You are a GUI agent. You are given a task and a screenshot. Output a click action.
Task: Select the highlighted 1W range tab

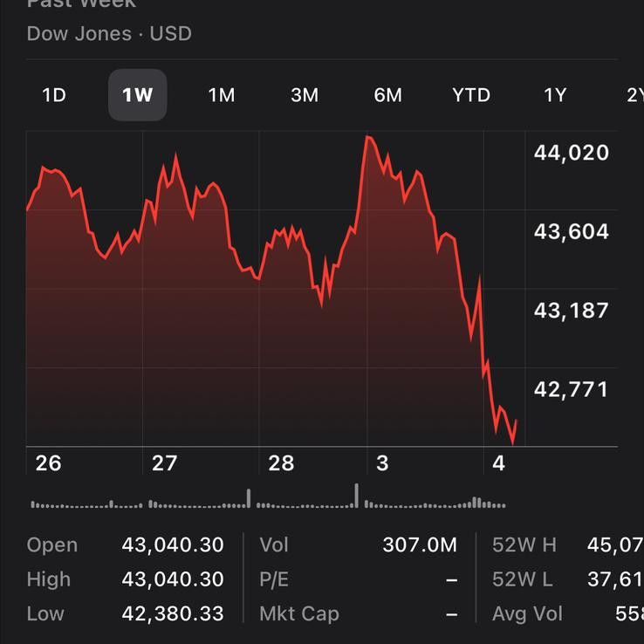(137, 95)
